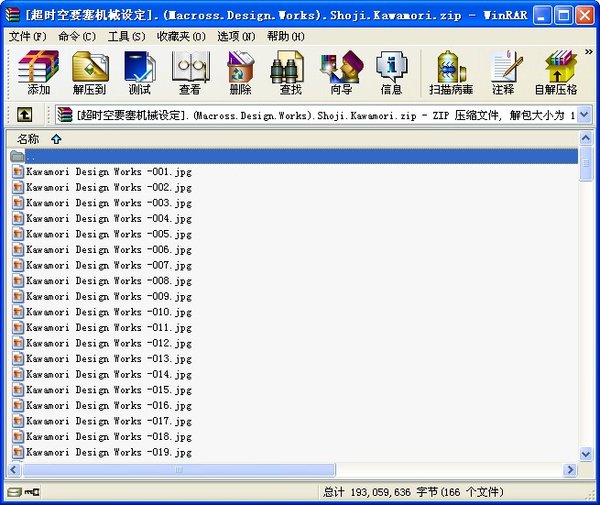Open the address bar path dropdown
The width and height of the screenshot is (600, 505).
pos(584,114)
